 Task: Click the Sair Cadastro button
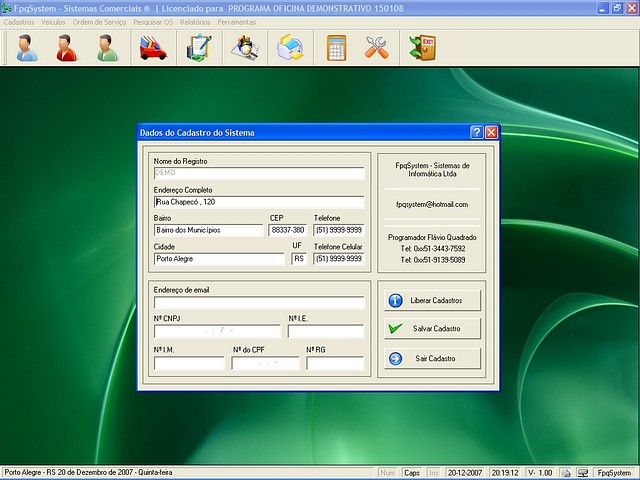click(432, 358)
